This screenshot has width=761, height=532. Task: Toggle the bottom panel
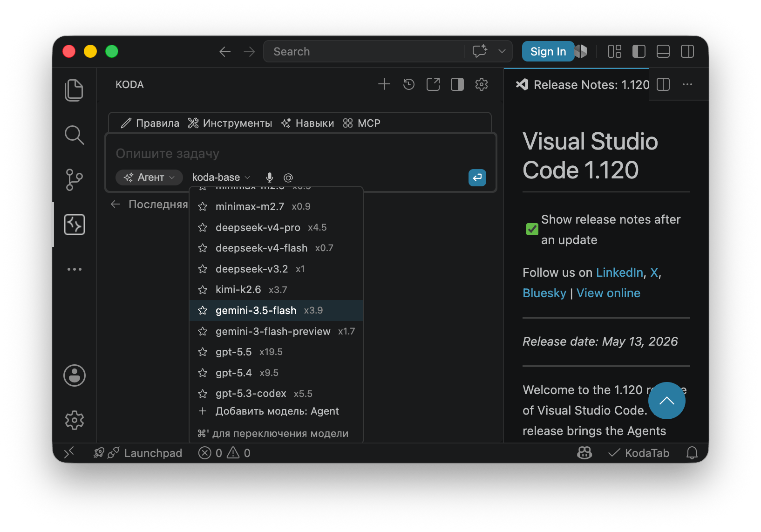click(663, 51)
